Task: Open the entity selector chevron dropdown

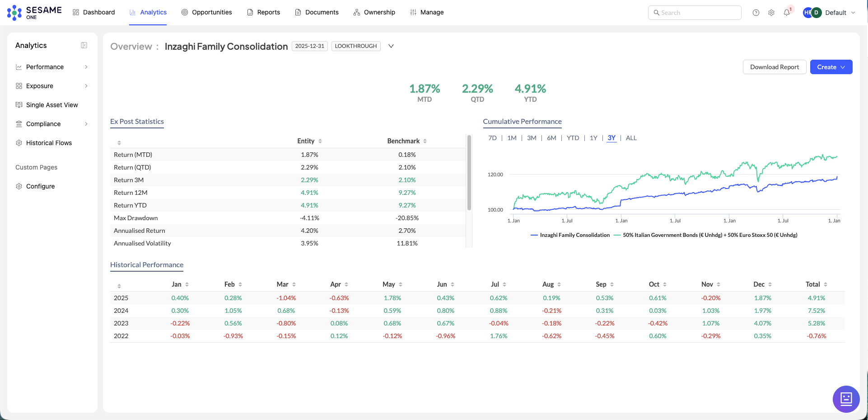Action: 391,46
